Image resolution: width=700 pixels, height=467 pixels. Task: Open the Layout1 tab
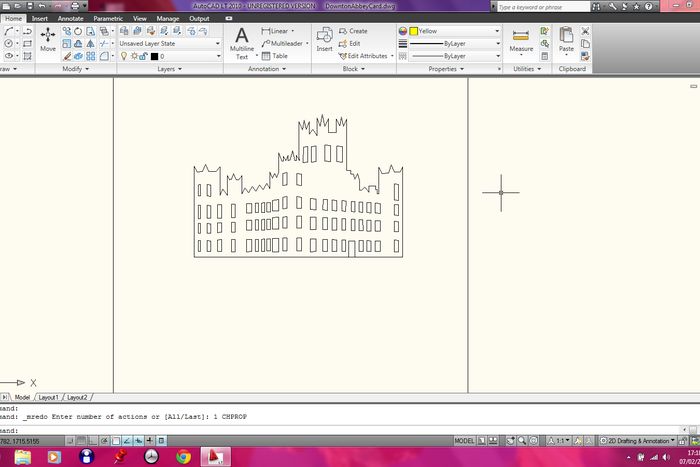pyautogui.click(x=49, y=397)
